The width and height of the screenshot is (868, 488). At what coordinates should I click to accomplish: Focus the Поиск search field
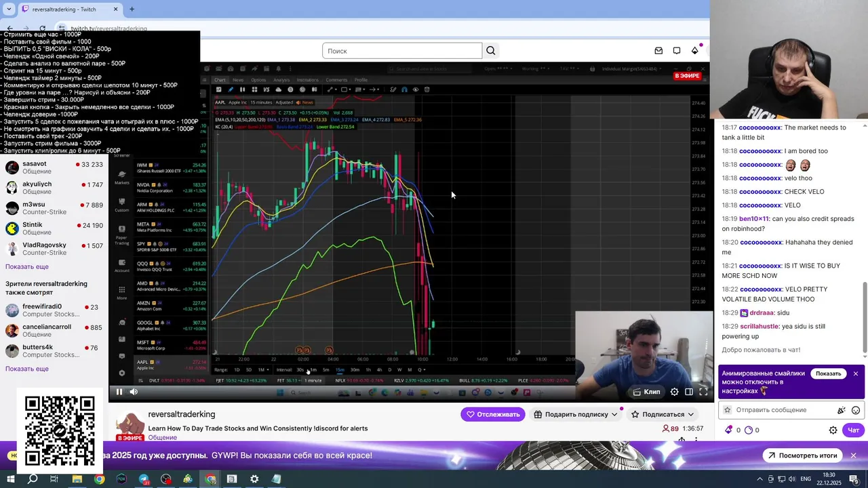pyautogui.click(x=402, y=51)
